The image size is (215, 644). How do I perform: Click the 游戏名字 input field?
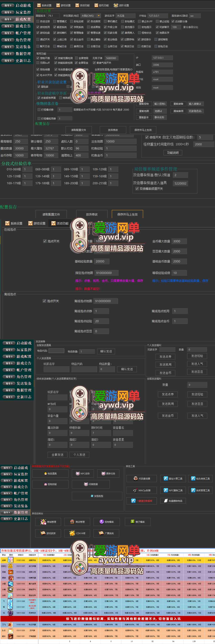[125, 16]
